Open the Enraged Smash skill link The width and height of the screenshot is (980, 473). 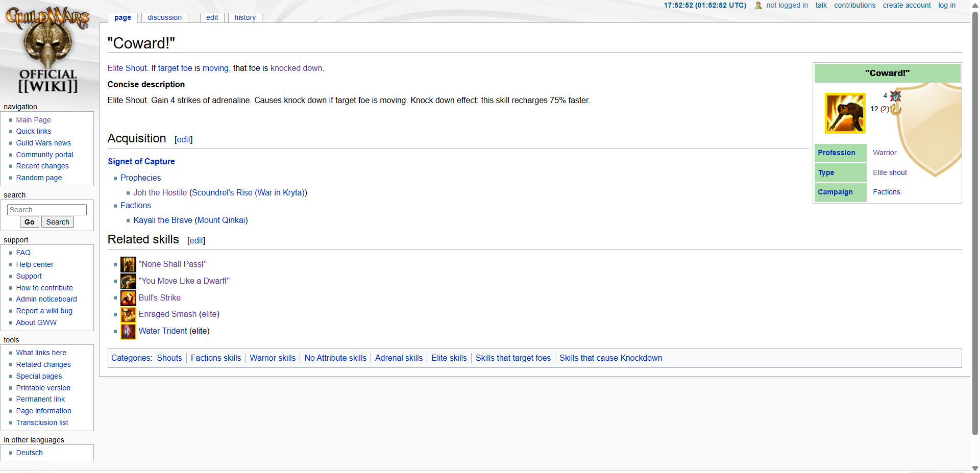point(167,314)
